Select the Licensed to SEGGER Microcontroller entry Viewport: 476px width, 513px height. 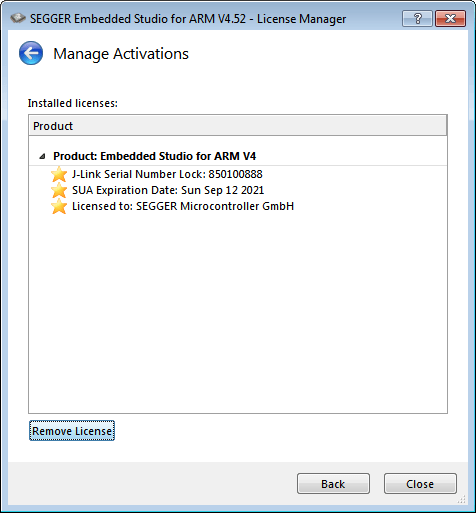tap(183, 206)
